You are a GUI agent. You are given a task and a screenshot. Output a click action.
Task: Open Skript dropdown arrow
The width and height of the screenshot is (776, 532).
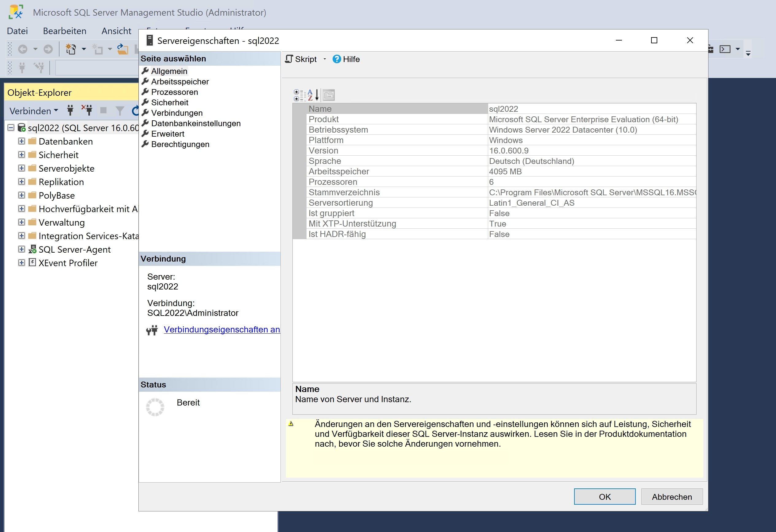coord(325,60)
